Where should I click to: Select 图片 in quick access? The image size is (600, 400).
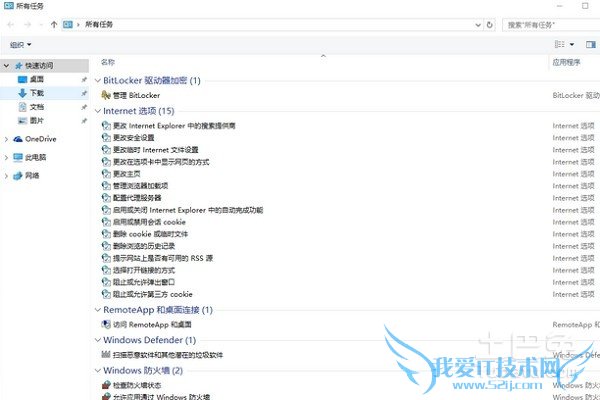click(37, 121)
